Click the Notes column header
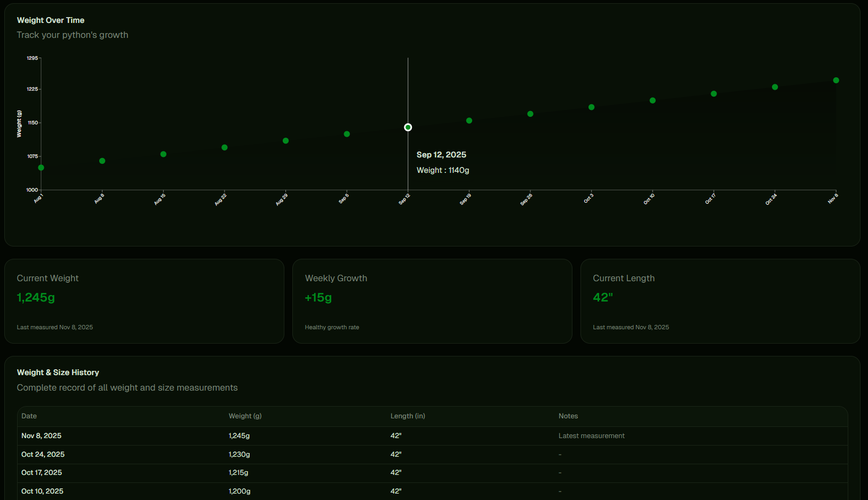The height and width of the screenshot is (500, 868). [568, 416]
